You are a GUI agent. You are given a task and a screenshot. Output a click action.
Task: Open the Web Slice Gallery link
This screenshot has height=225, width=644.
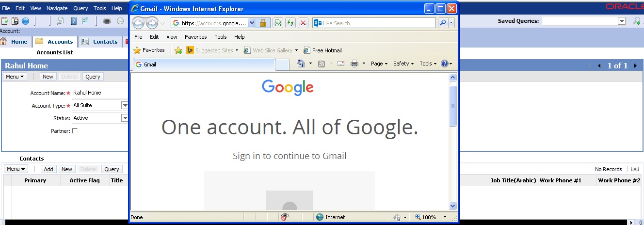pyautogui.click(x=271, y=50)
